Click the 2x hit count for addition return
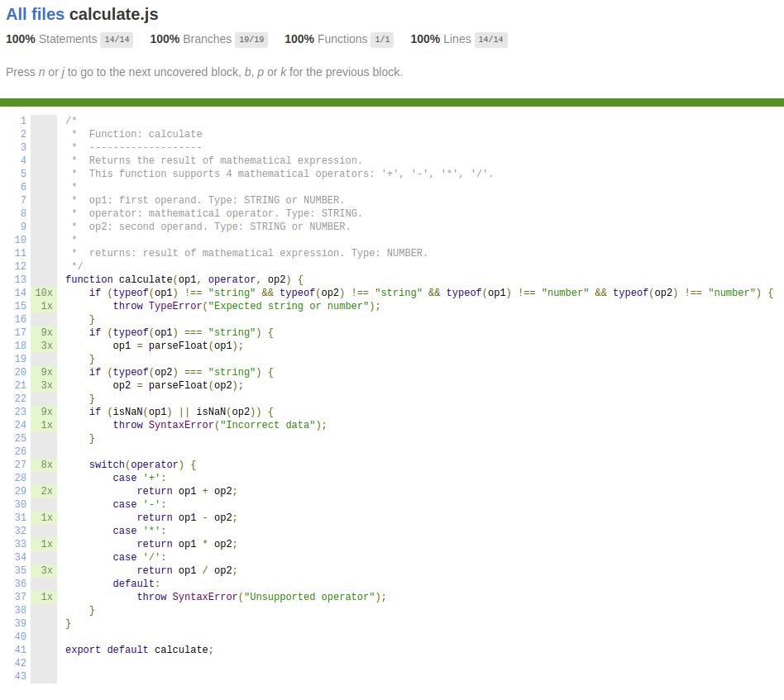 pos(44,491)
